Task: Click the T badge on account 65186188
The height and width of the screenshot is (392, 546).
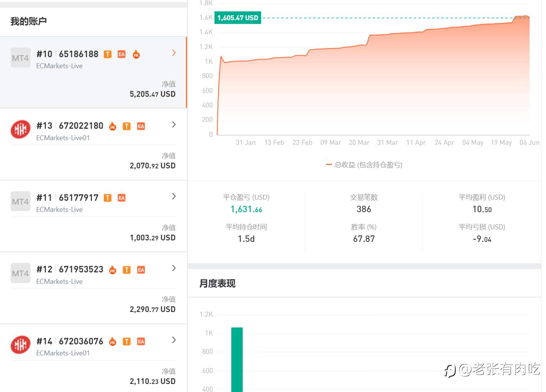Action: (108, 54)
